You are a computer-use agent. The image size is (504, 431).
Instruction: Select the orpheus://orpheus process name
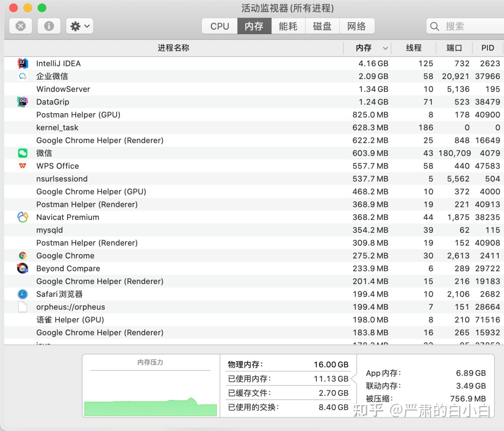(71, 307)
